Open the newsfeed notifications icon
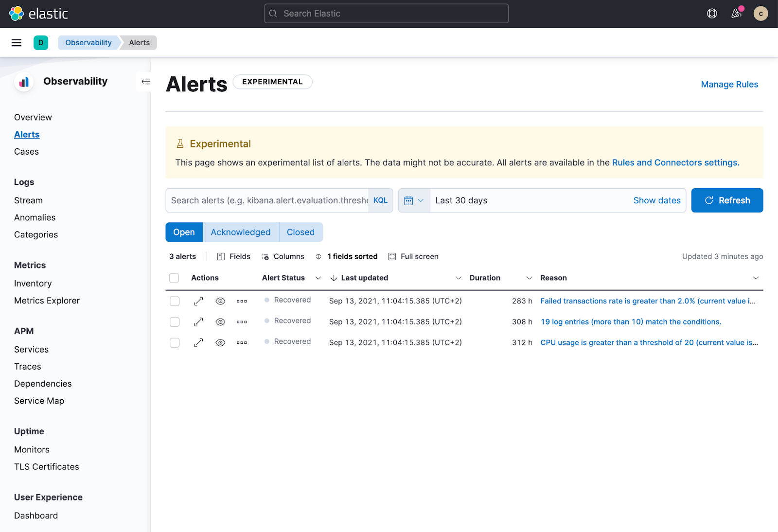Image resolution: width=778 pixels, height=532 pixels. tap(736, 14)
